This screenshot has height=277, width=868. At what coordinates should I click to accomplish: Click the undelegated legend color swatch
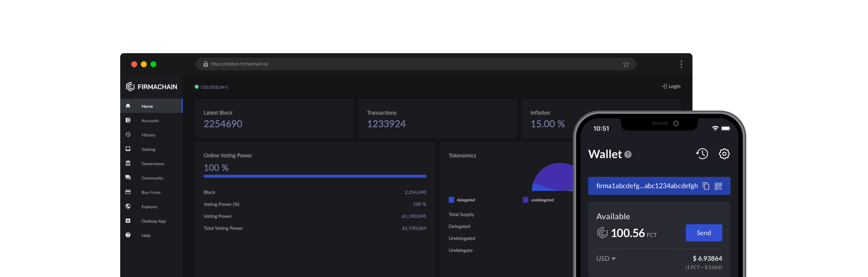coord(525,200)
